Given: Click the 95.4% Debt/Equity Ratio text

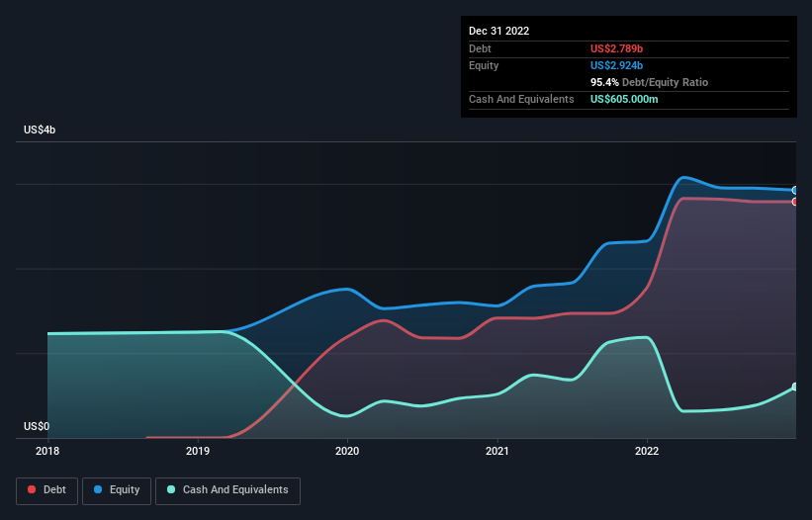Looking at the screenshot, I should pos(650,82).
